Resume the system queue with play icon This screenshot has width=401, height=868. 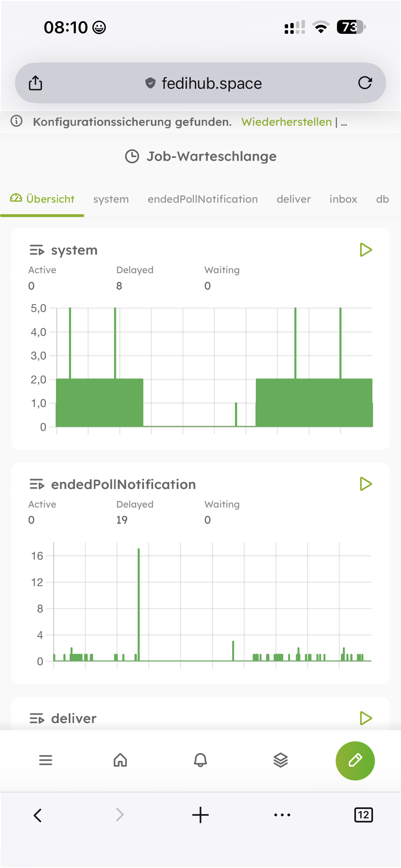click(365, 250)
